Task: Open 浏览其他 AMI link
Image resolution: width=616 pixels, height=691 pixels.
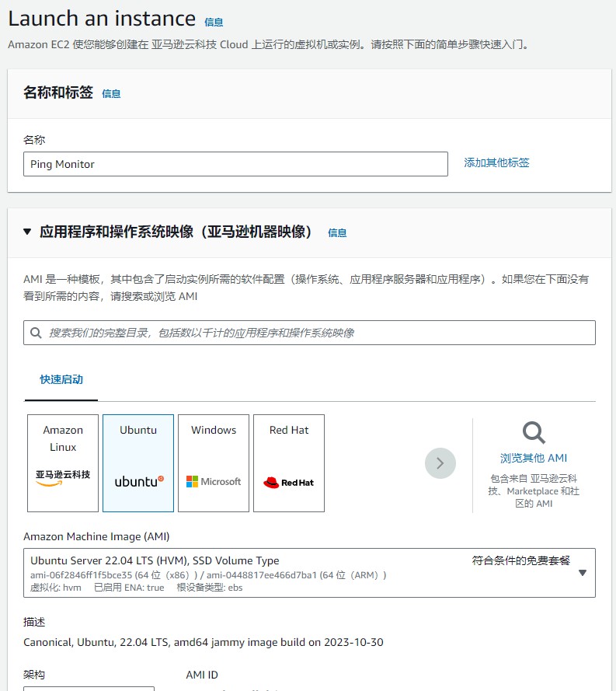Action: (x=534, y=459)
